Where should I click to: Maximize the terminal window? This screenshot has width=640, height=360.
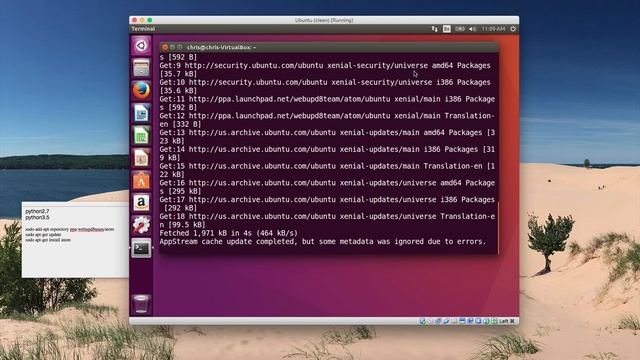click(x=180, y=47)
